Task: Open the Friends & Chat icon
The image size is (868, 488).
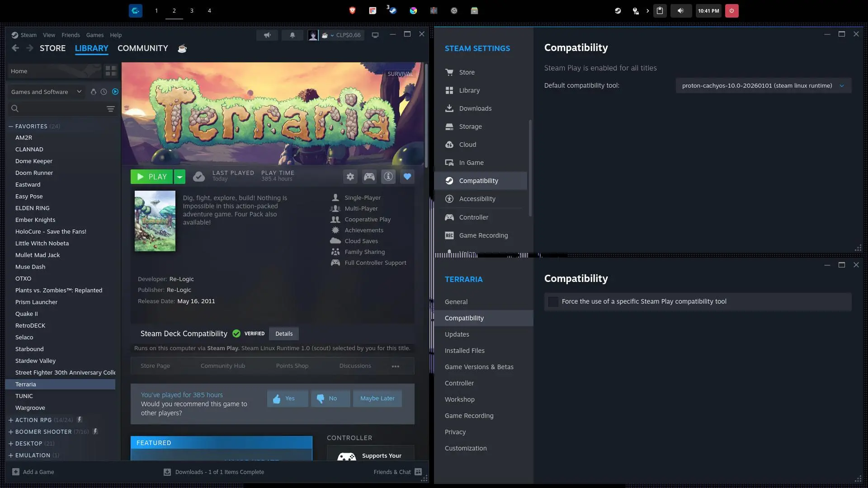Action: pyautogui.click(x=418, y=472)
